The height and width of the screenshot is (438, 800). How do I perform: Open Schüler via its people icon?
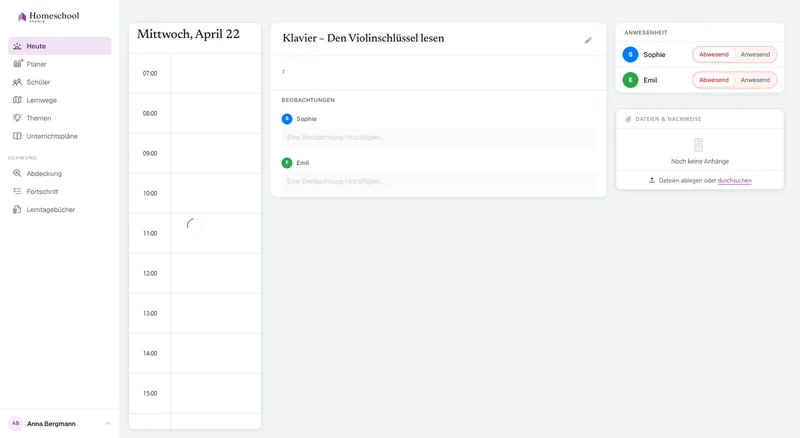tap(17, 82)
